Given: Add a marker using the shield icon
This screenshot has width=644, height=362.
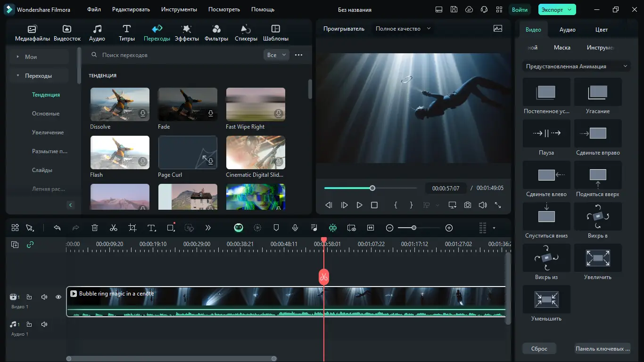Looking at the screenshot, I should click(x=276, y=228).
